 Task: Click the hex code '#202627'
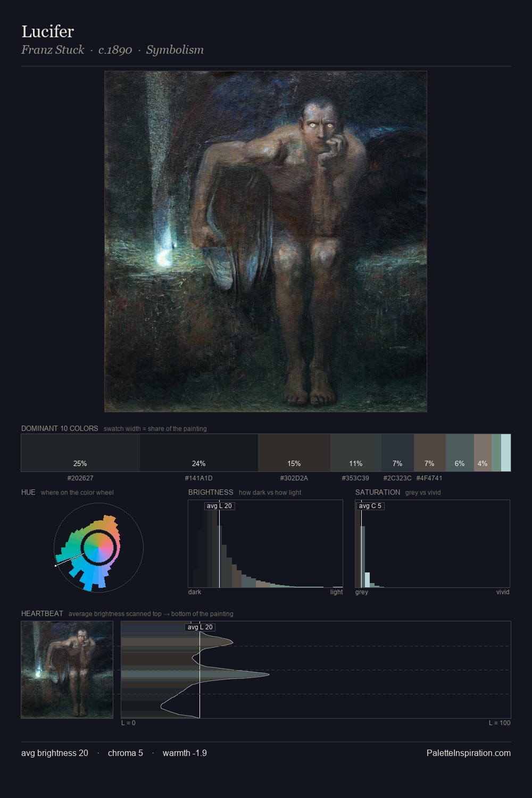point(80,478)
